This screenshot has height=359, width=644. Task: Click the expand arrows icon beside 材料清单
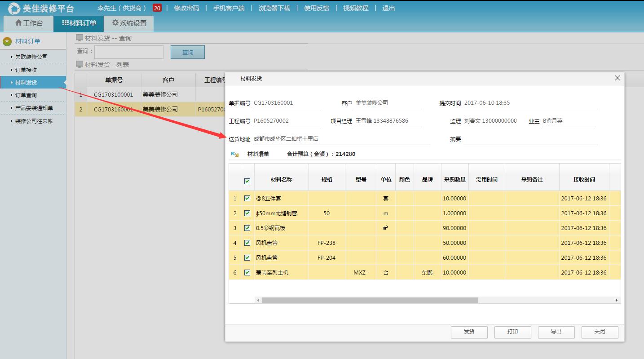coord(234,154)
